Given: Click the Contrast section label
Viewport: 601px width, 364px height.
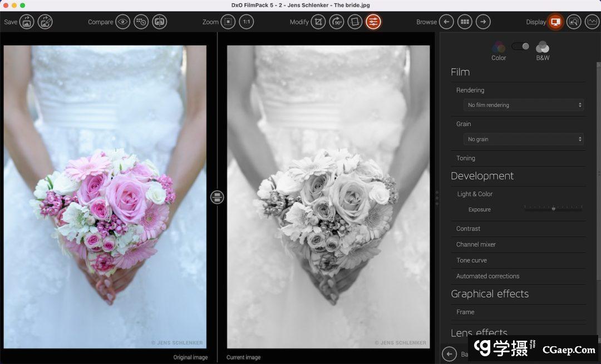Looking at the screenshot, I should coord(468,228).
